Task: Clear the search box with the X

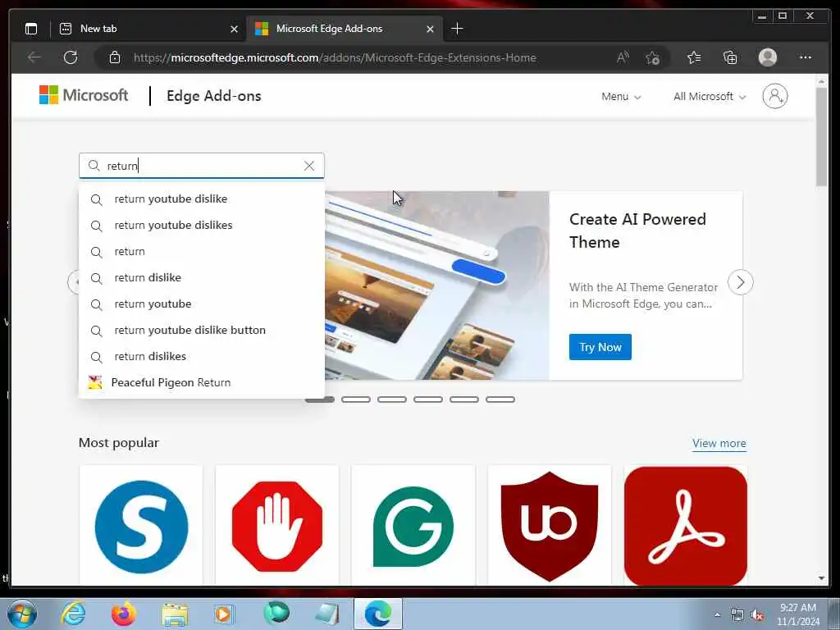Action: pos(309,166)
